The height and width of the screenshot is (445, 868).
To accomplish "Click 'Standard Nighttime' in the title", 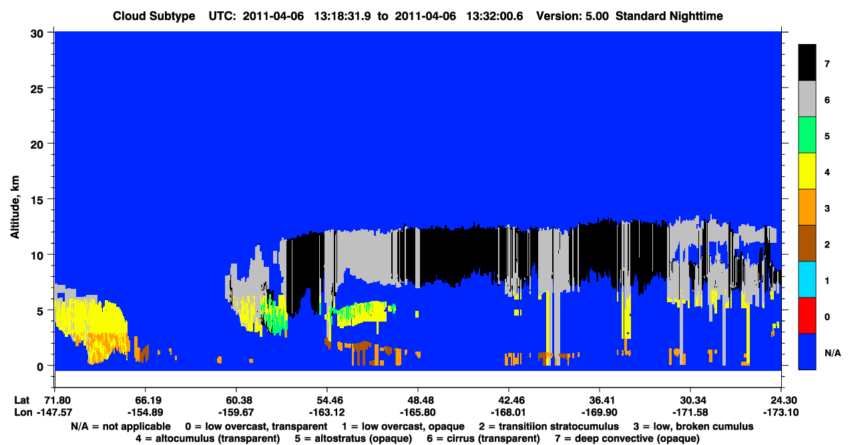I will [x=669, y=16].
